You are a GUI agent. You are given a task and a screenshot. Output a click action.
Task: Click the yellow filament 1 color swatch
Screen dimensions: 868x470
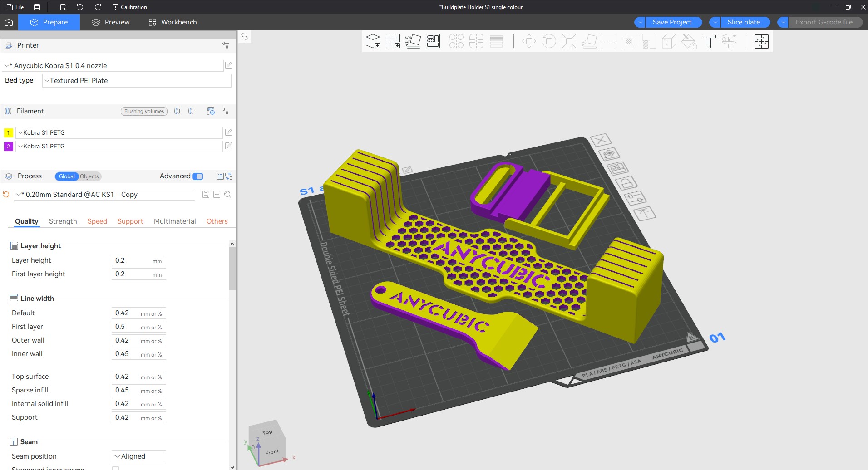[x=8, y=133]
